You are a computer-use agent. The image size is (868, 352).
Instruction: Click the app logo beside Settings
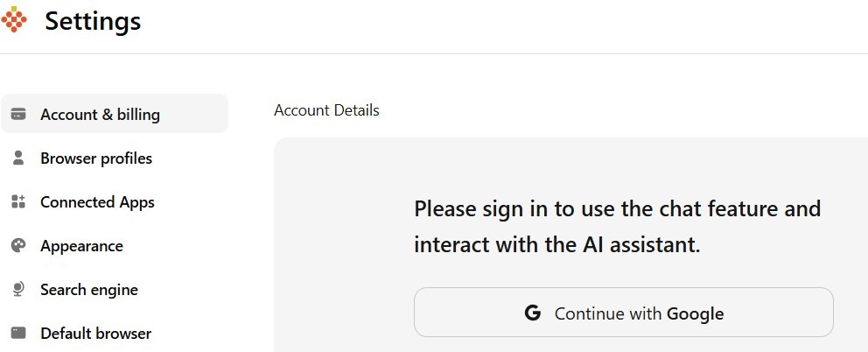(14, 20)
